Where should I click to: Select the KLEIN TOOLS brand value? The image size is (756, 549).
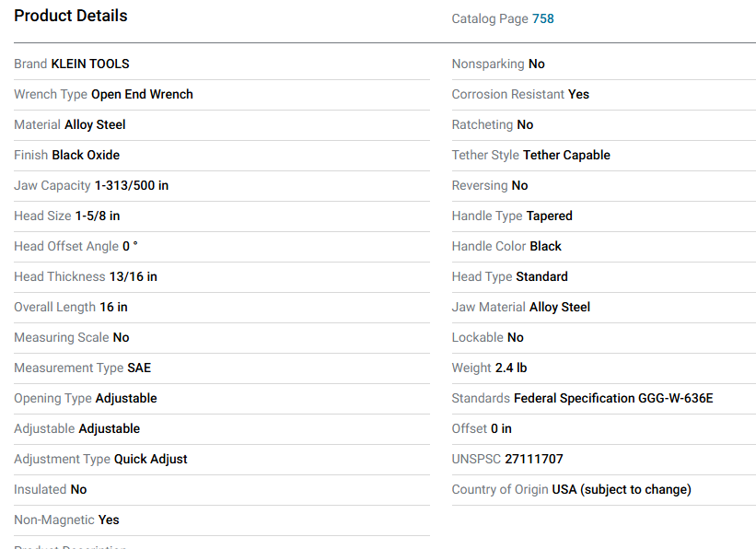(90, 64)
